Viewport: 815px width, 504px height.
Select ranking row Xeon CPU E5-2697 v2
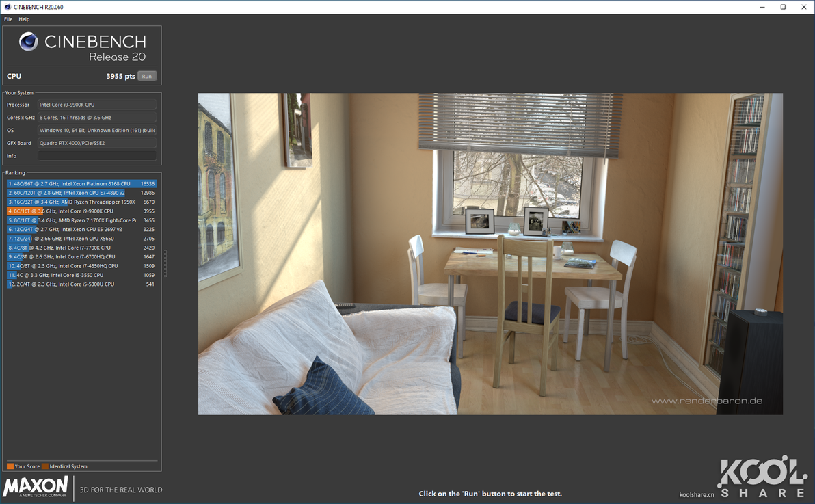[81, 229]
